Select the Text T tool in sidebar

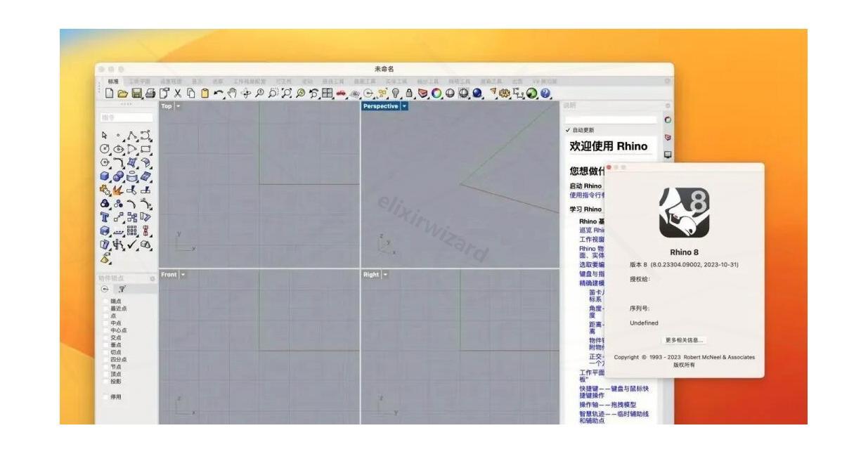[x=105, y=216]
